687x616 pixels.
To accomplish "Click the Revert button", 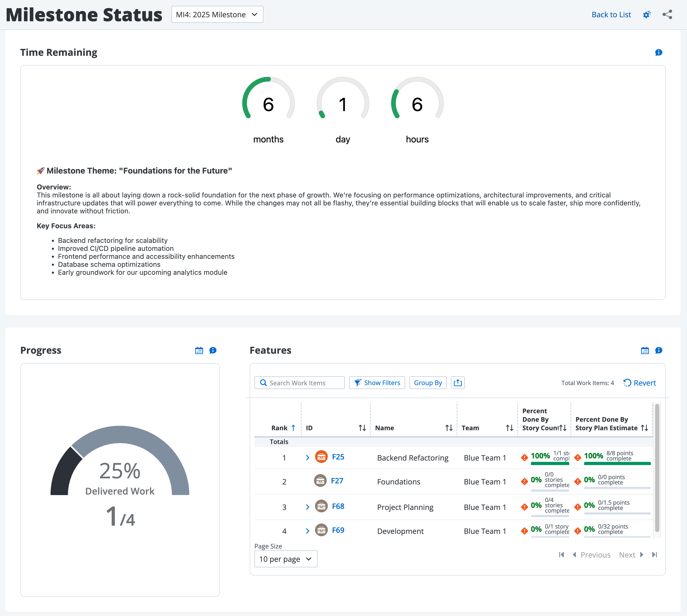I will pos(640,383).
